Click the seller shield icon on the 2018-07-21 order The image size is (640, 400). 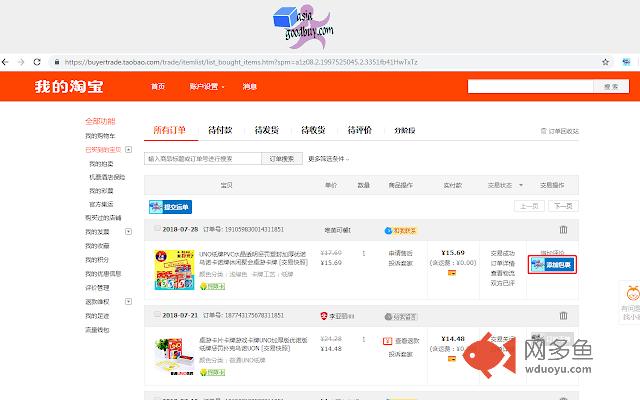point(324,316)
